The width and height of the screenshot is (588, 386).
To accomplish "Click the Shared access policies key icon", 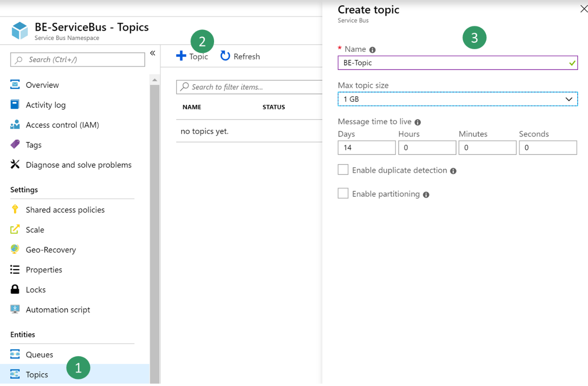I will tap(15, 210).
